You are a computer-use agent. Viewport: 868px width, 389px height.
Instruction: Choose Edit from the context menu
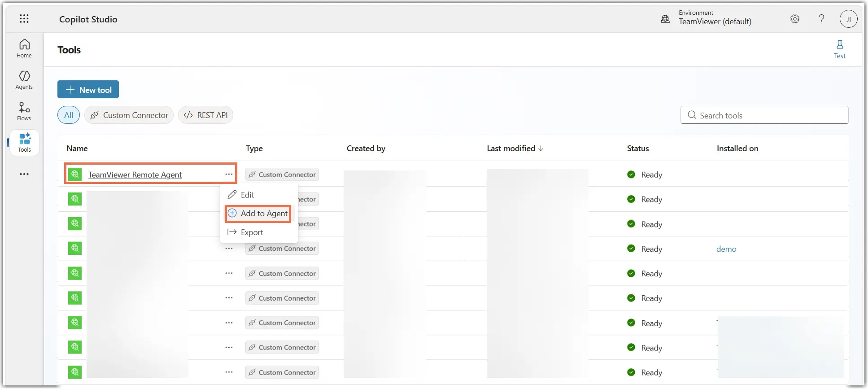(259, 194)
